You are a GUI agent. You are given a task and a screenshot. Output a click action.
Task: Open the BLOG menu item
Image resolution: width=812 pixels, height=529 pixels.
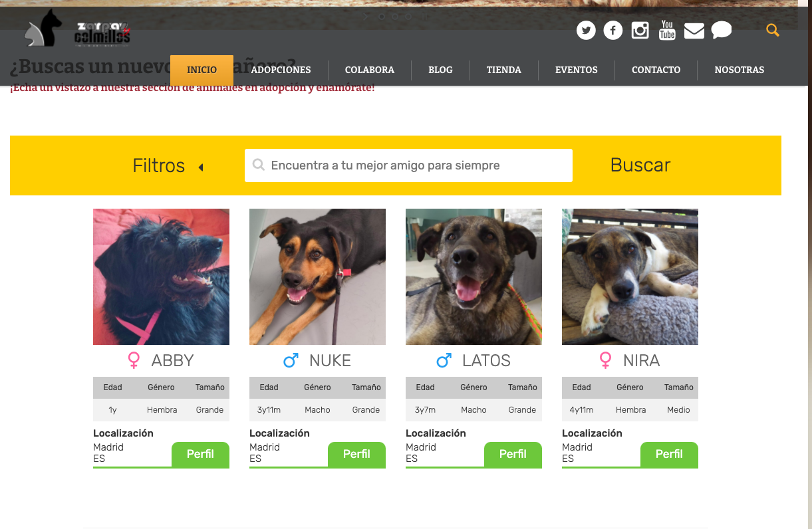[x=440, y=70]
